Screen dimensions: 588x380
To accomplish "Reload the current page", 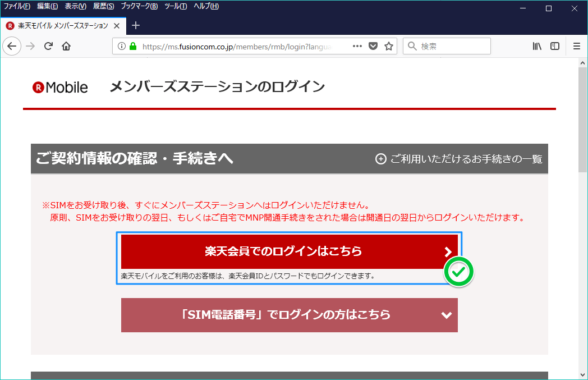I will click(48, 46).
